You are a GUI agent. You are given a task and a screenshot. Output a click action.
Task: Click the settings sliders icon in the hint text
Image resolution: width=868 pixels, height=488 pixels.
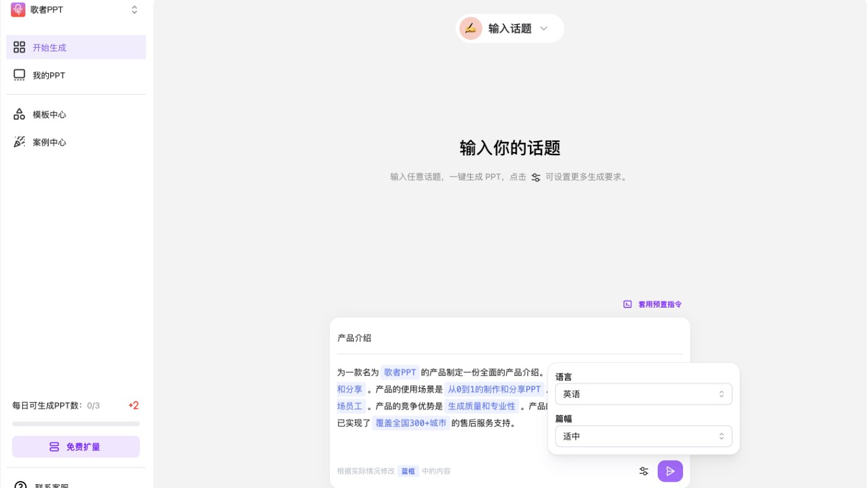click(536, 177)
